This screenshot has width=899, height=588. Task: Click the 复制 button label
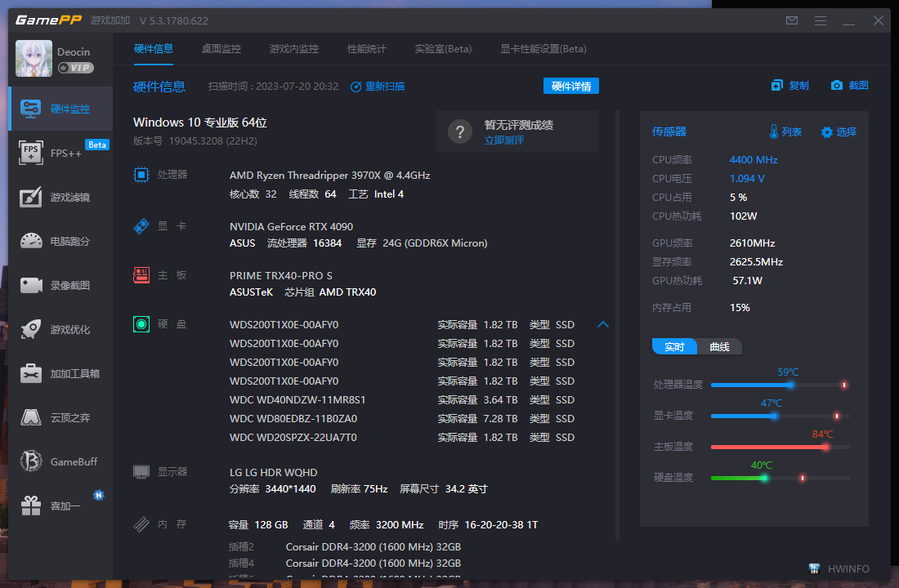coord(798,86)
